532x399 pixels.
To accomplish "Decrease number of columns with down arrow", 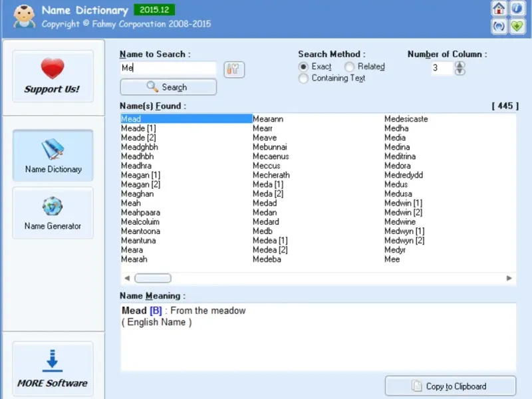I will click(x=460, y=71).
